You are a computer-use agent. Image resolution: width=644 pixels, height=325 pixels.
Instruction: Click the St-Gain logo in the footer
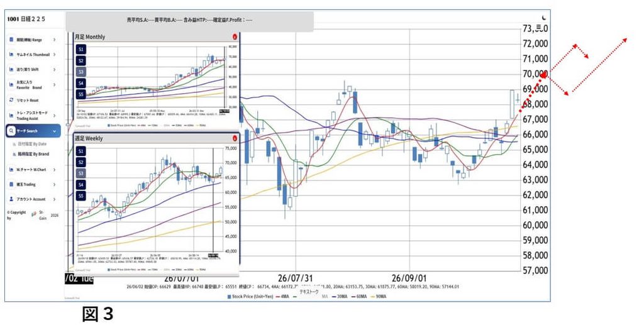(35, 214)
